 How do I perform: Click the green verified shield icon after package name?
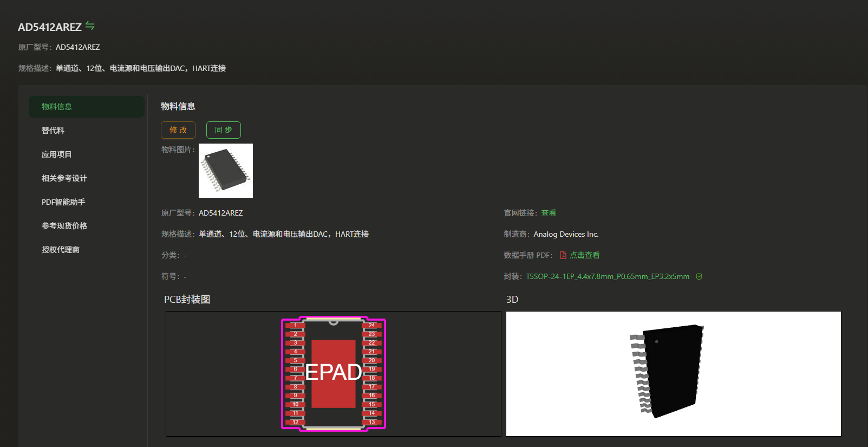[699, 276]
